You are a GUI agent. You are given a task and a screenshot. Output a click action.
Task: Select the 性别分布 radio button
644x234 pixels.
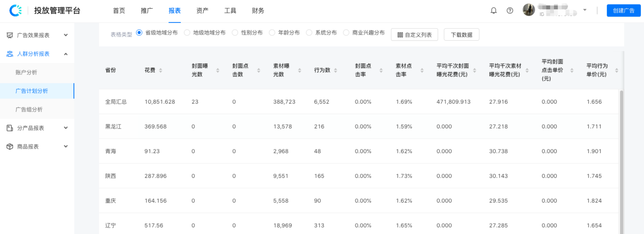click(x=235, y=32)
